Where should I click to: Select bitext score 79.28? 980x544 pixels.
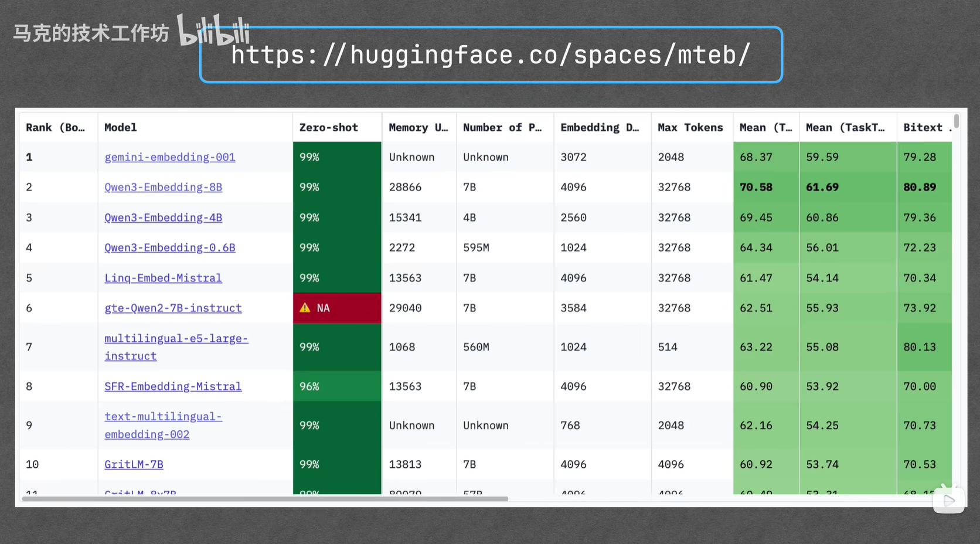coord(920,157)
